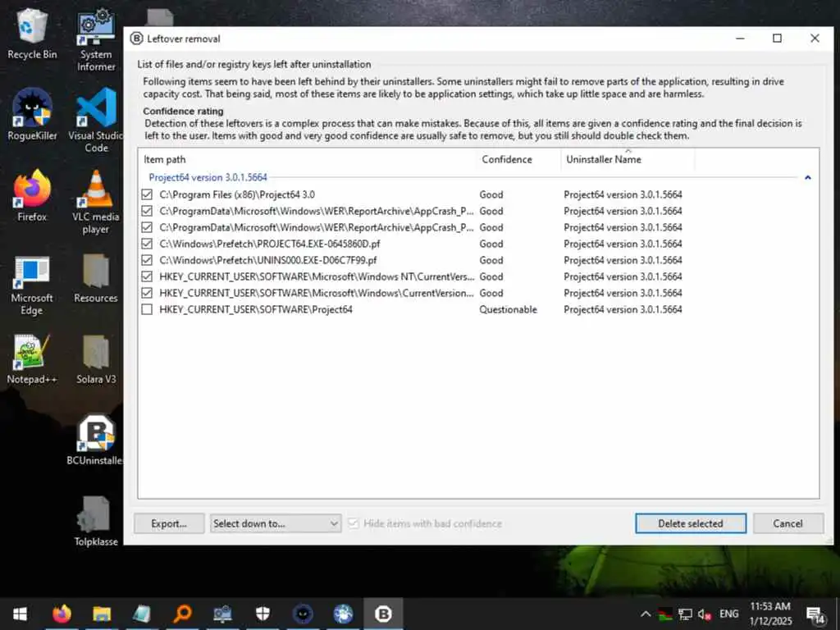Uncheck the UNINS000.EXE-D06C7F99.pf prefetch item
The width and height of the screenshot is (840, 630).
147,260
